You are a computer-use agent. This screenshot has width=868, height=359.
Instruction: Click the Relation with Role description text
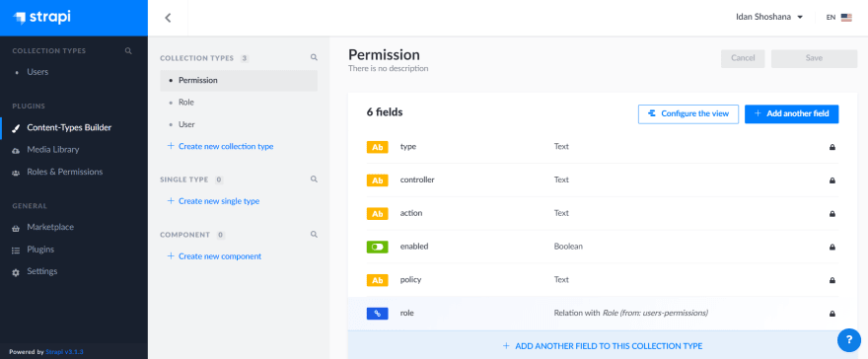coord(631,313)
